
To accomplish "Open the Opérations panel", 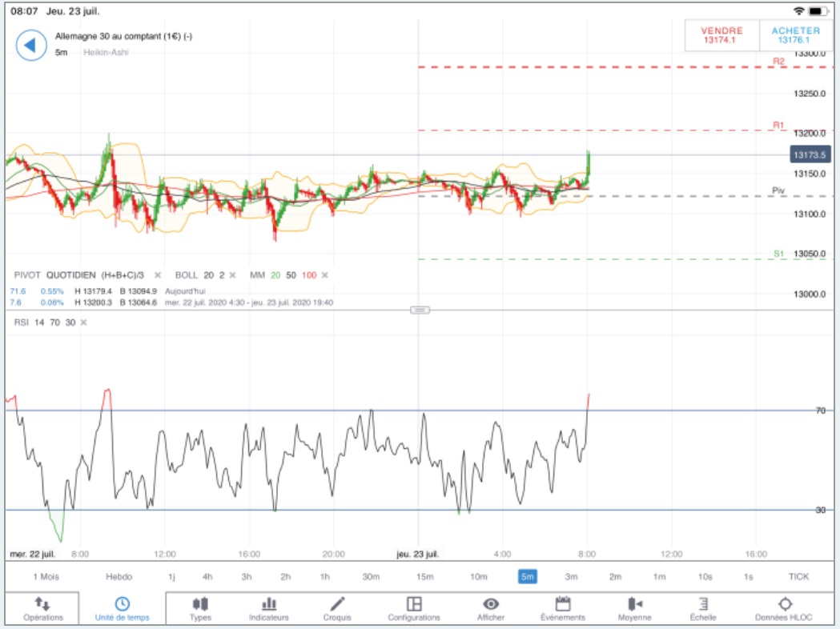I will coord(43,609).
